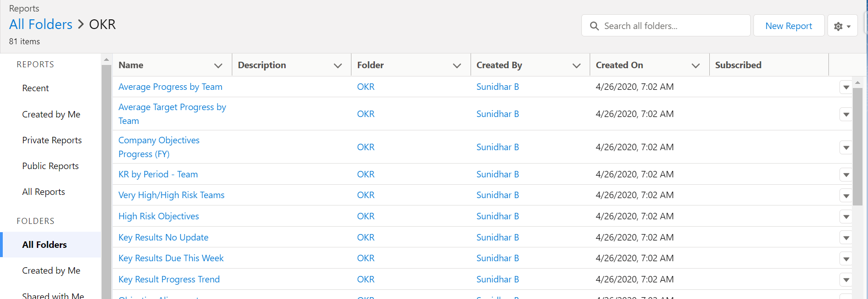Select Recent in the Reports sidebar

[35, 88]
